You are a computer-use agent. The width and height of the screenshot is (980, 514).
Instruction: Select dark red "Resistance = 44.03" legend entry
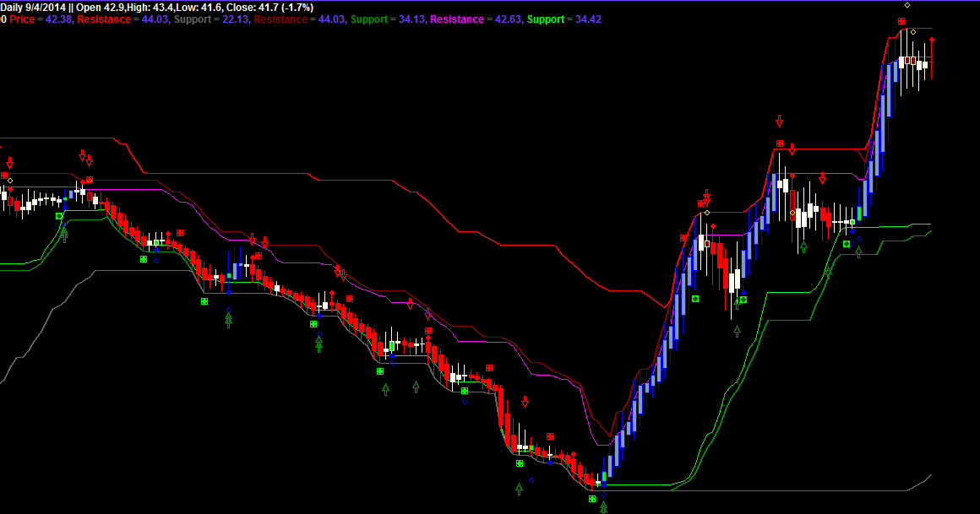299,19
